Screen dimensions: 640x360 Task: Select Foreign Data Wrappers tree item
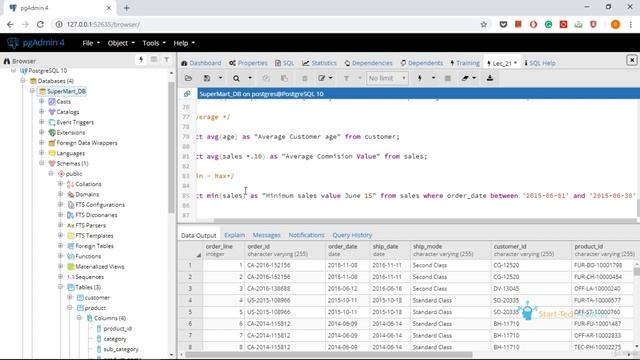[87, 143]
